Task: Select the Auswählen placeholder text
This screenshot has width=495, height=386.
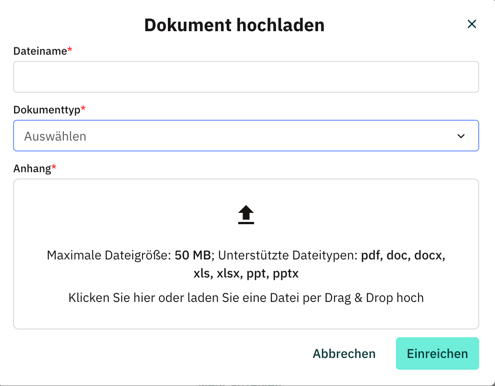Action: (55, 136)
